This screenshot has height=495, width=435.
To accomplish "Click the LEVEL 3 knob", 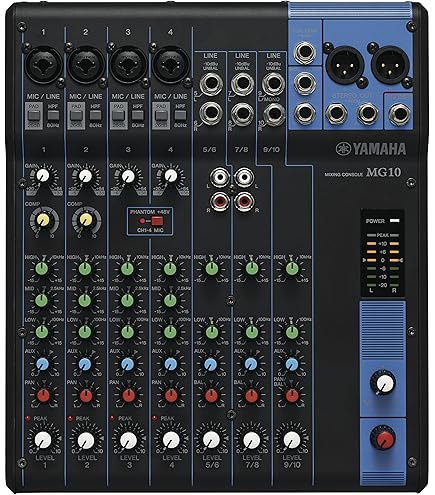I will tap(129, 440).
